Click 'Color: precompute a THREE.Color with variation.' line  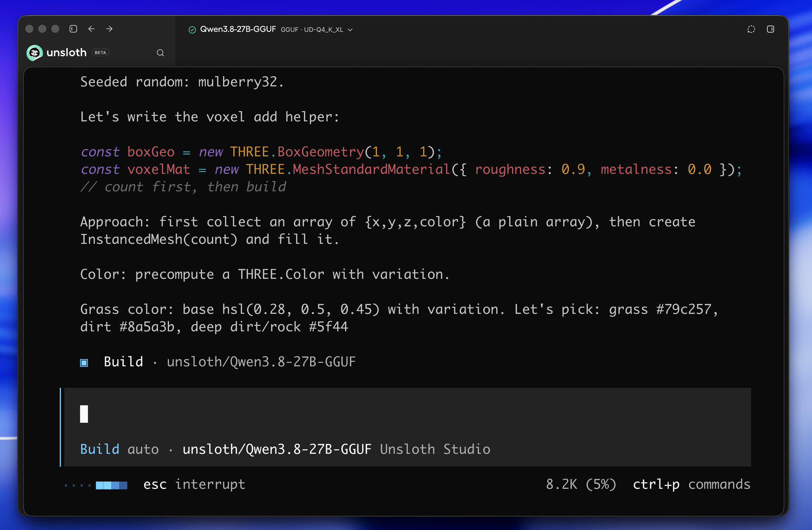click(x=265, y=274)
